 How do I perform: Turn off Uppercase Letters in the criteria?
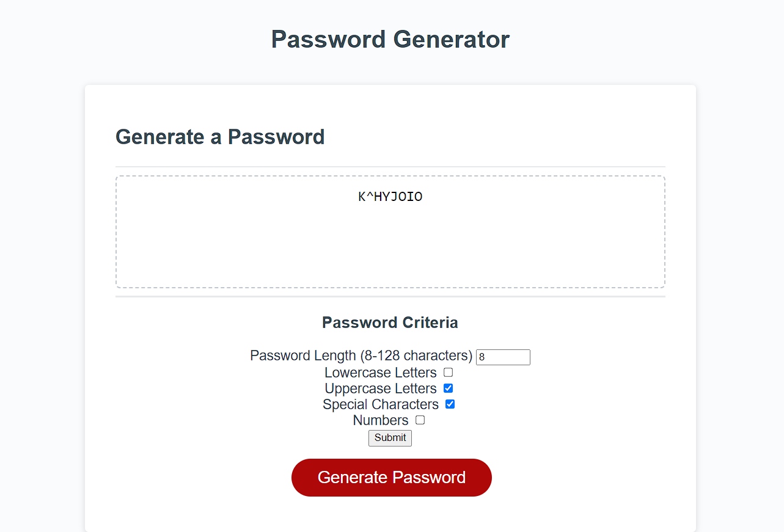pyautogui.click(x=448, y=388)
